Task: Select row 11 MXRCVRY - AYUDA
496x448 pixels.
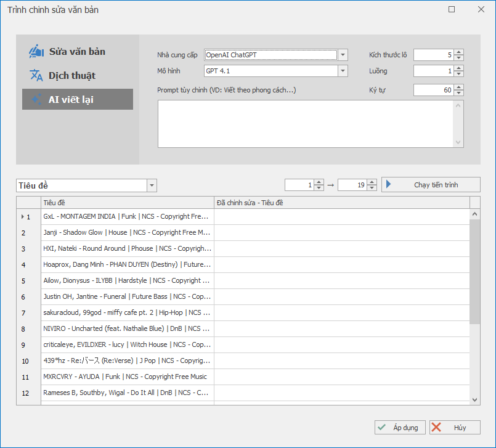Action: point(126,377)
